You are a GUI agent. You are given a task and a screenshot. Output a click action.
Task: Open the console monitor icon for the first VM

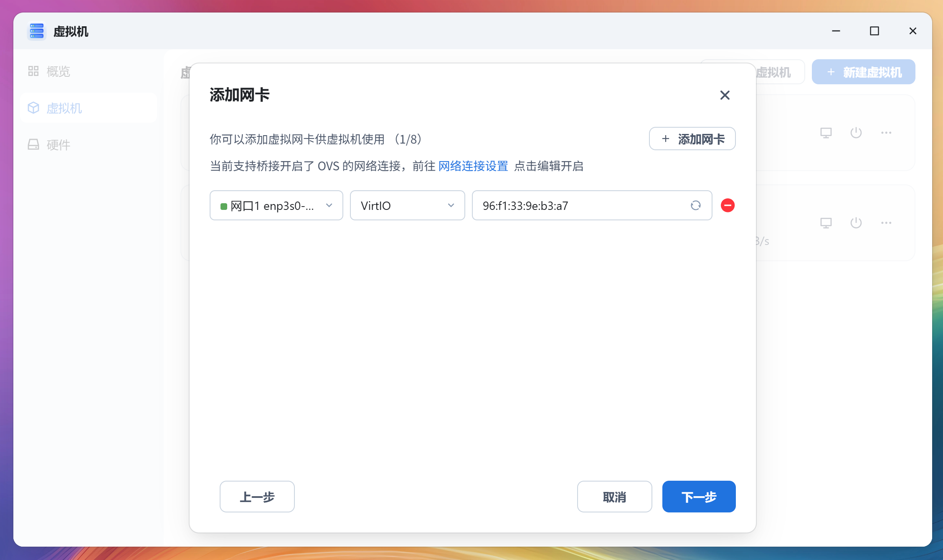[x=826, y=133]
